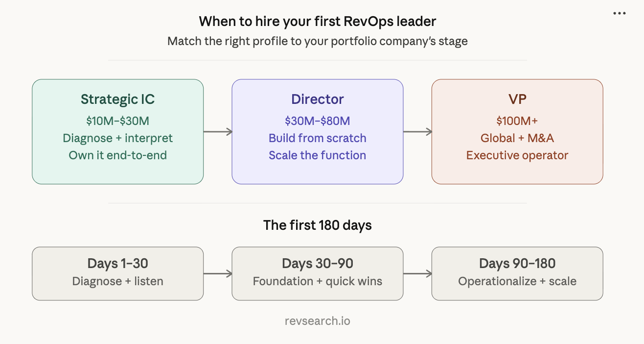Open the ellipsis options menu
This screenshot has height=344, width=644.
point(620,13)
